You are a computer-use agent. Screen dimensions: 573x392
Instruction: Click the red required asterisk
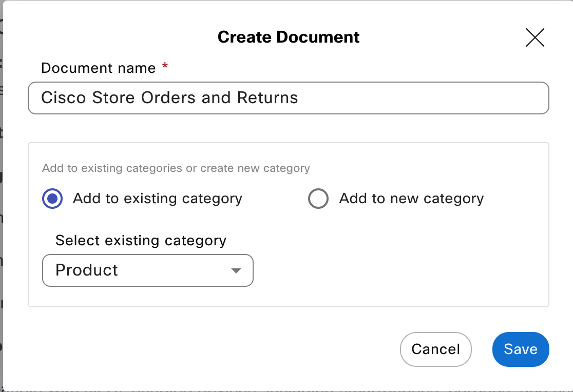point(165,67)
